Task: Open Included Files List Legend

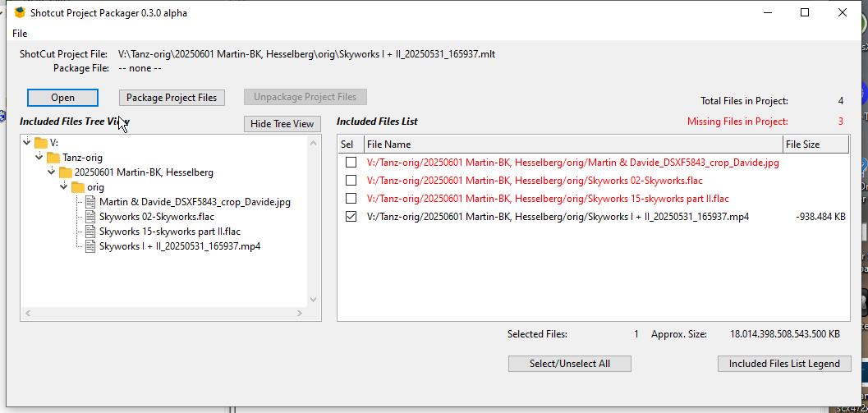Action: coord(784,364)
